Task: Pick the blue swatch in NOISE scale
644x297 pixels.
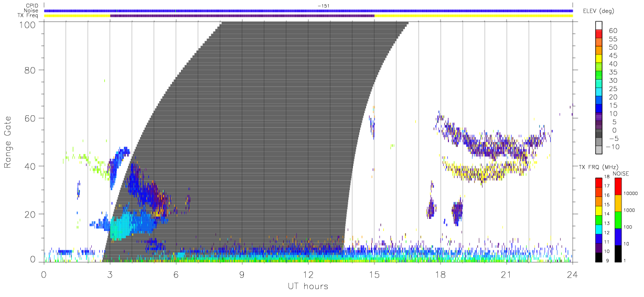Action: 618,236
